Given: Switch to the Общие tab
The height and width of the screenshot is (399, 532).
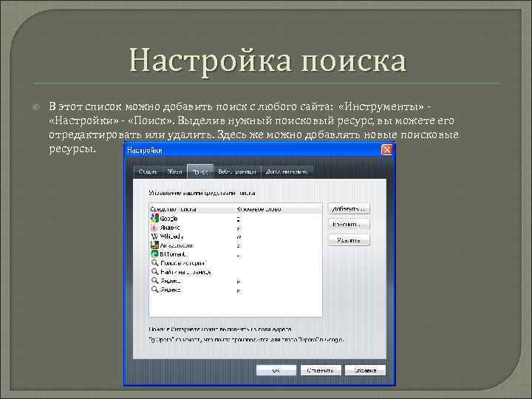Looking at the screenshot, I should pyautogui.click(x=148, y=171).
